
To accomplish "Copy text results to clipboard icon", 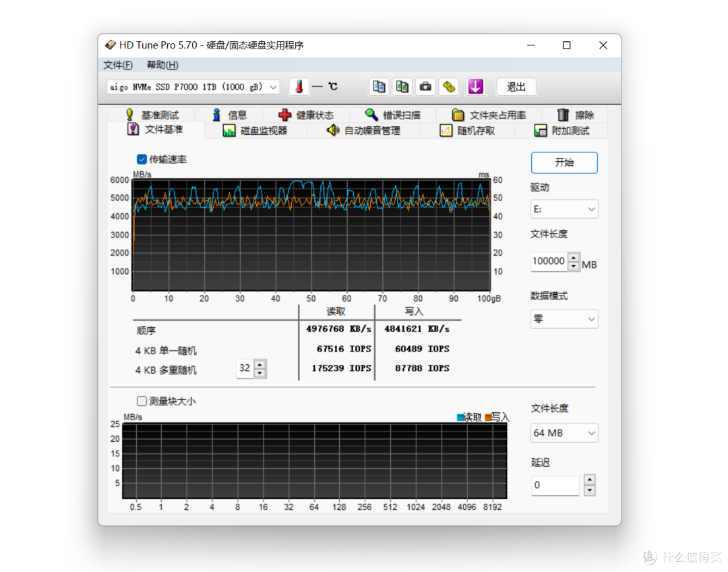I will coord(379,87).
